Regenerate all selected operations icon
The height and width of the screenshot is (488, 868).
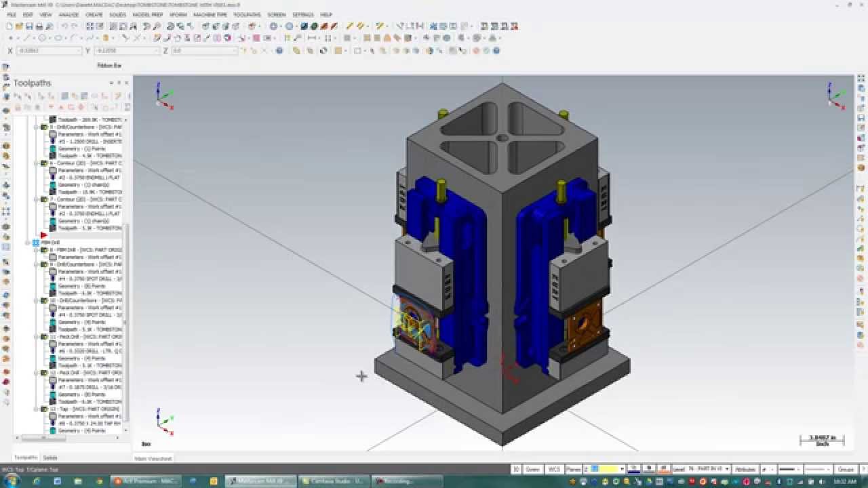coord(40,96)
